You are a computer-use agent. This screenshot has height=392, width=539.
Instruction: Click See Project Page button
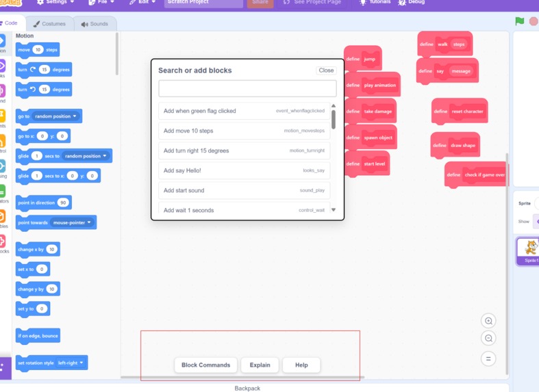312,3
